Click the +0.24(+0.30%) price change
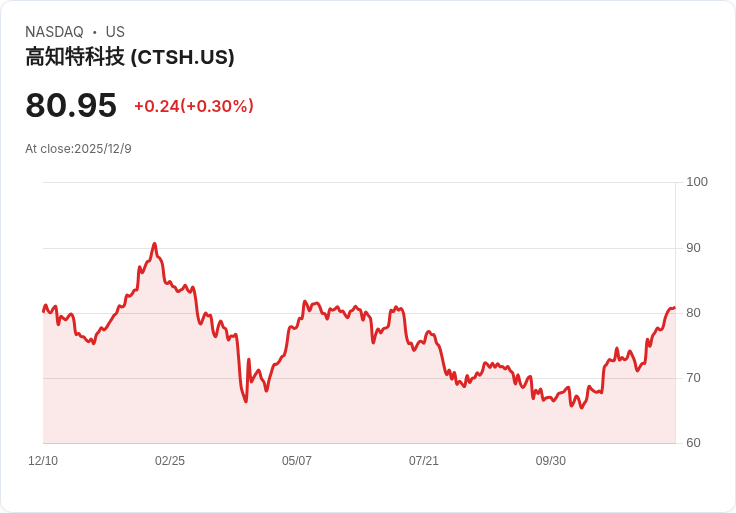This screenshot has height=513, width=736. [194, 106]
